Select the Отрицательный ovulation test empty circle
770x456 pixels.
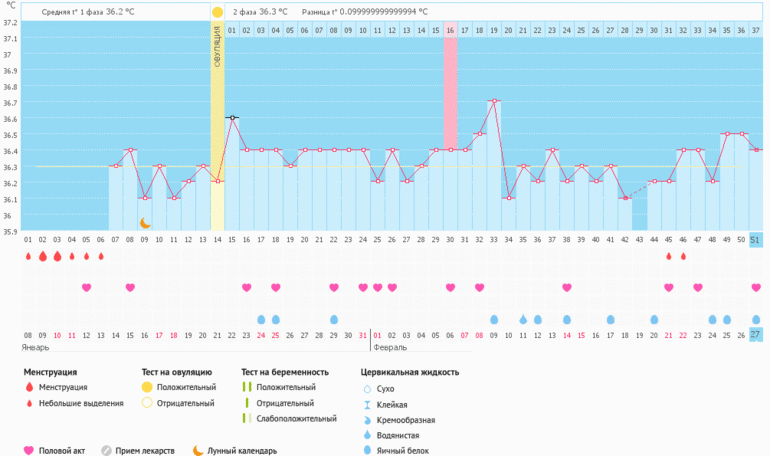click(147, 404)
